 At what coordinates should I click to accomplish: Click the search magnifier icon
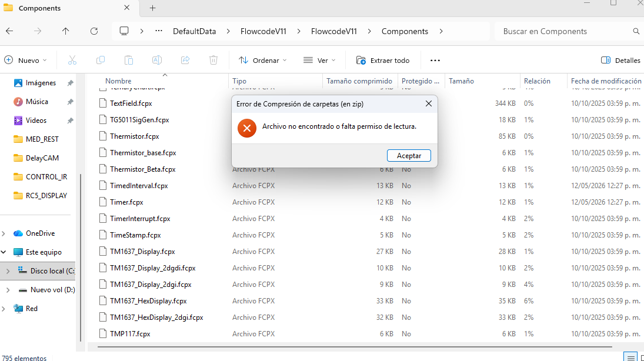[636, 31]
